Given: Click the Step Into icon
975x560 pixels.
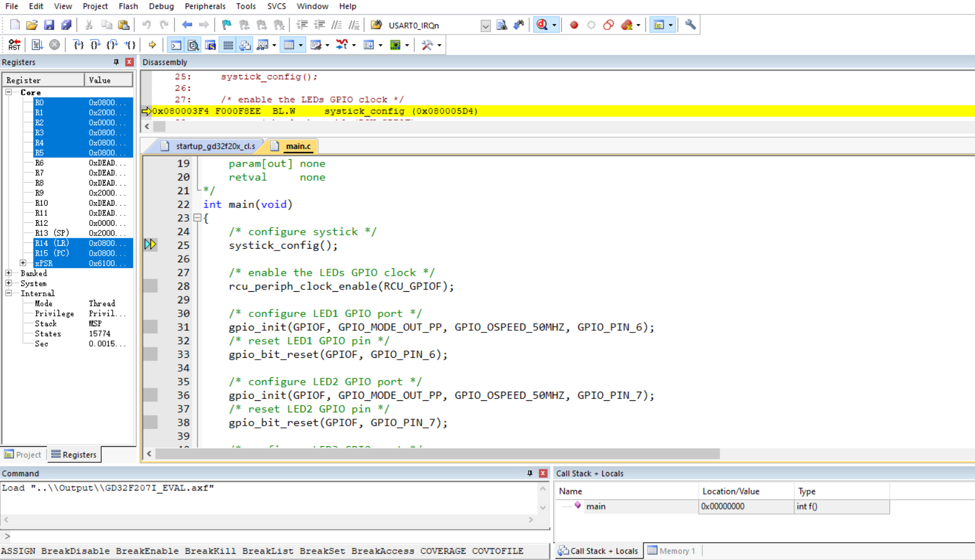Looking at the screenshot, I should pyautogui.click(x=79, y=45).
